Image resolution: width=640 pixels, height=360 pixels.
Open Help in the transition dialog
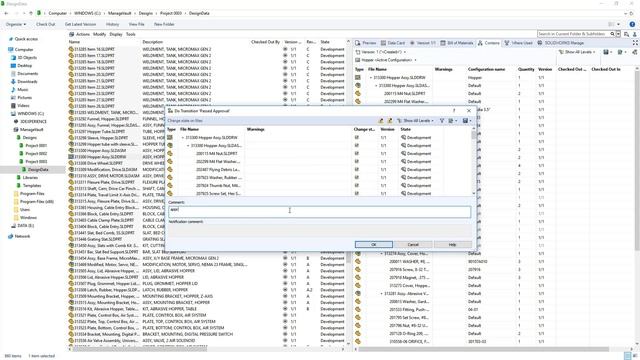(452, 244)
